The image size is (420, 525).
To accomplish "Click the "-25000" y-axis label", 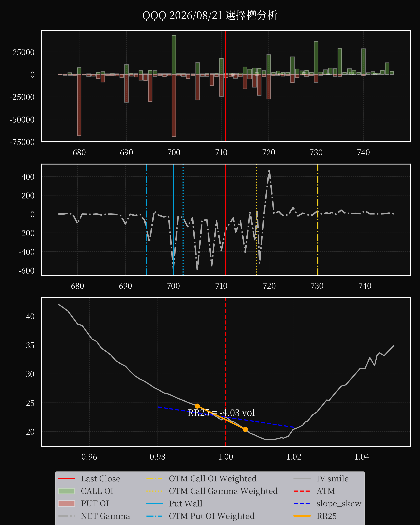I will click(x=22, y=97).
